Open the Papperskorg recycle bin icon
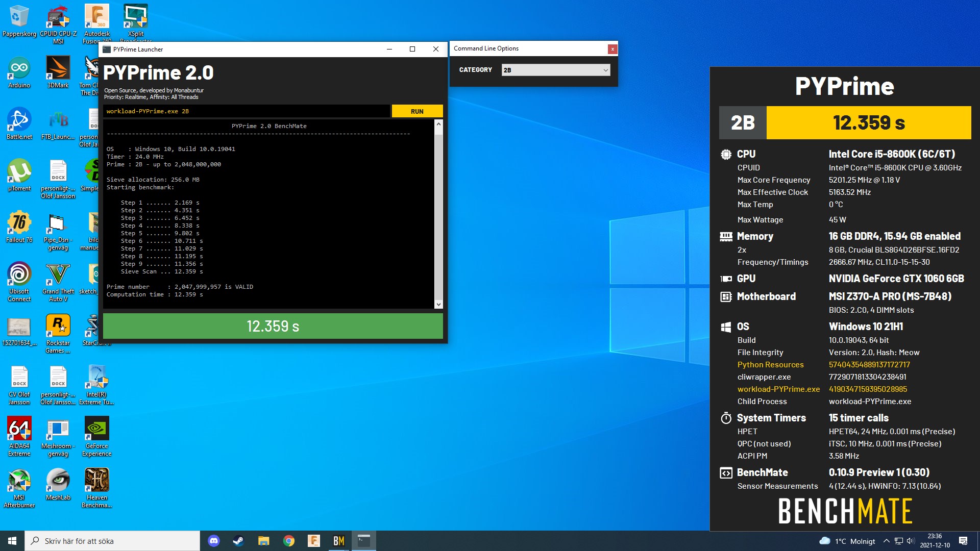The width and height of the screenshot is (980, 551). pyautogui.click(x=19, y=21)
